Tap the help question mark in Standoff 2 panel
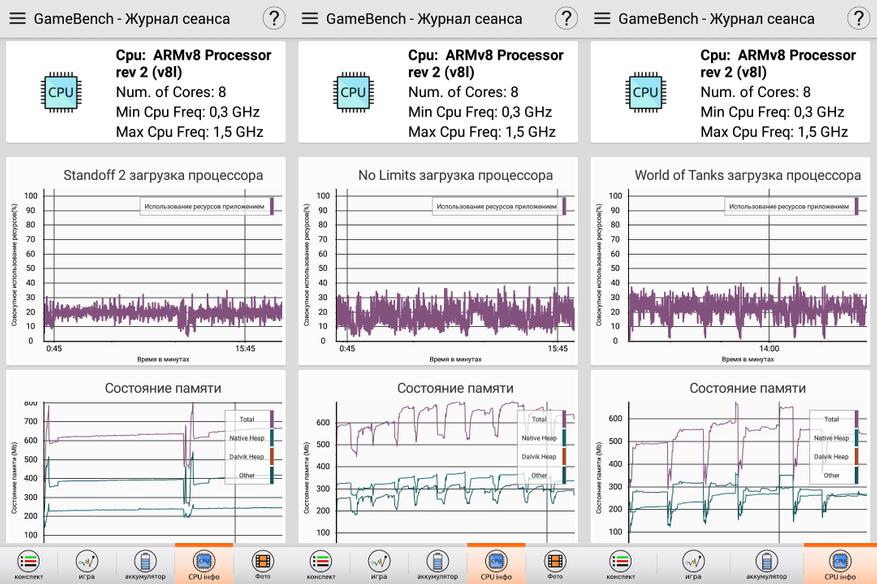Image resolution: width=877 pixels, height=584 pixels. click(274, 18)
